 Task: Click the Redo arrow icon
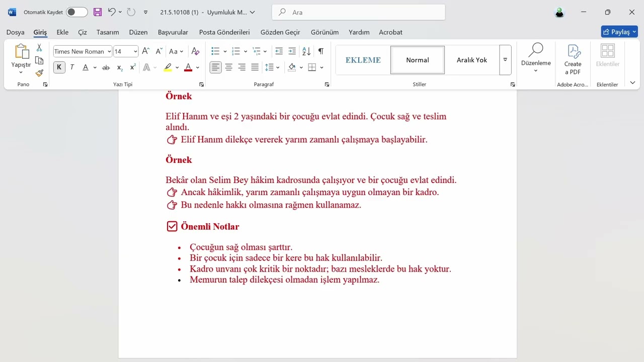[x=131, y=12]
